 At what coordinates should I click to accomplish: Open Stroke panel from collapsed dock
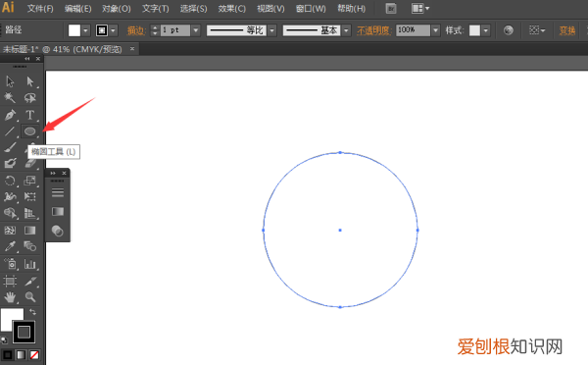click(x=58, y=192)
